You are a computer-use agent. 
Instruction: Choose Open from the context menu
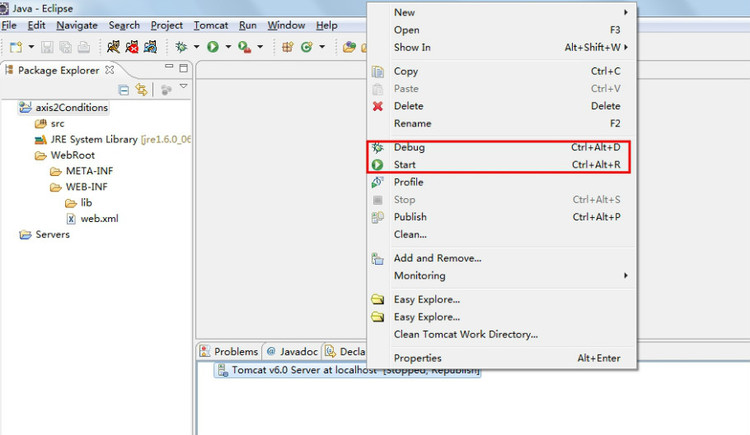[501, 30]
